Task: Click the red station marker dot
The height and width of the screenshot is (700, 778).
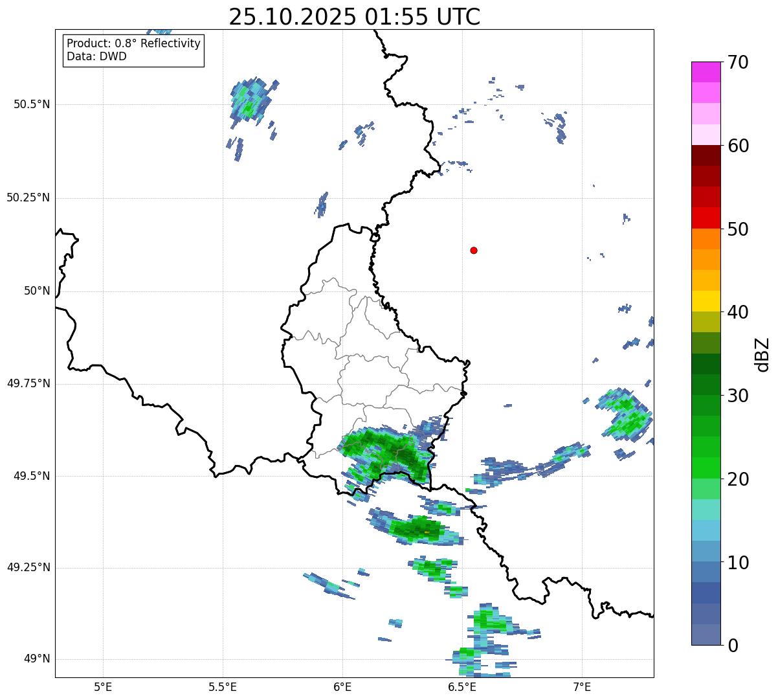Action: pos(474,250)
